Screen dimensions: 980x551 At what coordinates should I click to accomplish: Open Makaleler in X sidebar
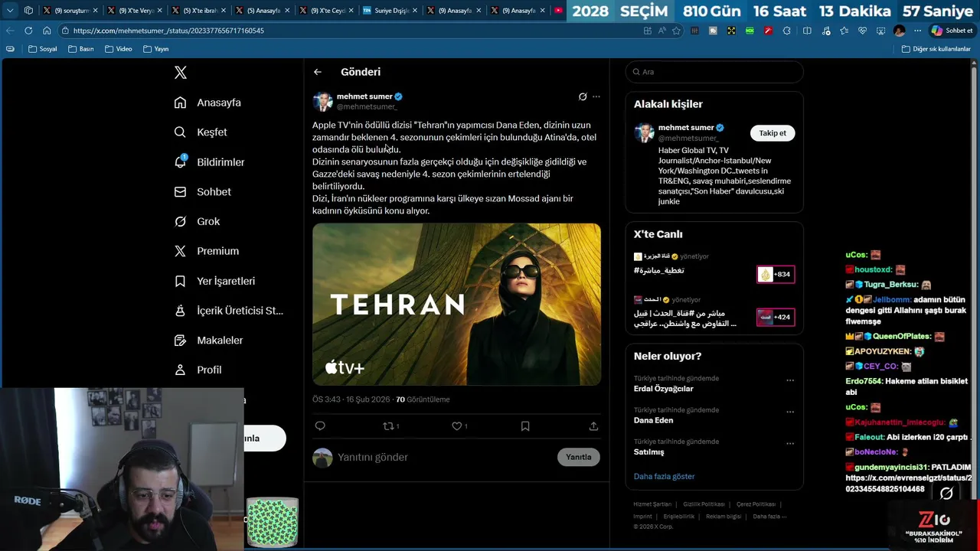pos(208,340)
